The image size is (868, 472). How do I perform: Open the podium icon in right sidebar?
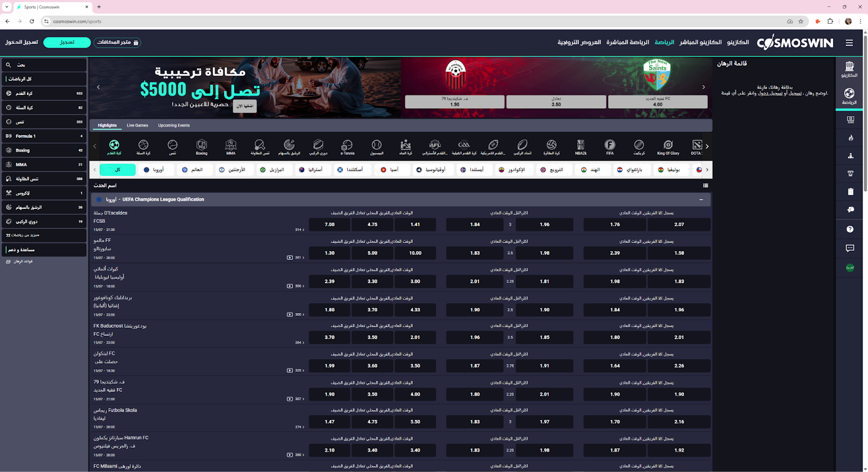pos(851,156)
